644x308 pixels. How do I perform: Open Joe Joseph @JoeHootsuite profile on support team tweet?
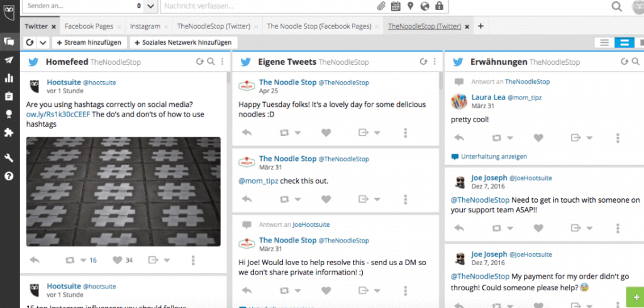point(511,178)
